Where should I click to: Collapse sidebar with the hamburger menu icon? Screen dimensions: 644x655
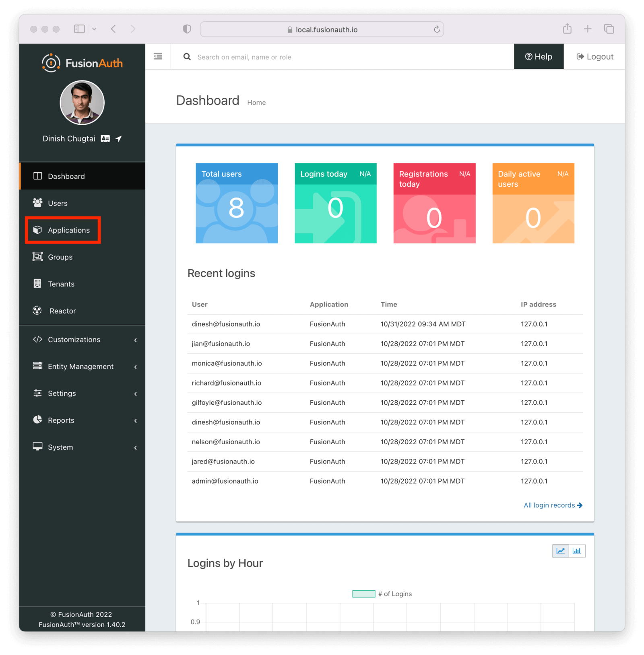point(158,56)
